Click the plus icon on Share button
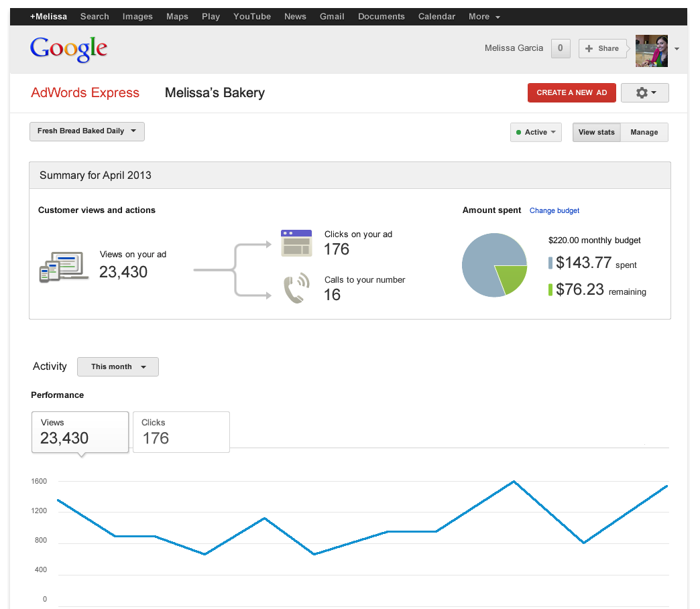This screenshot has width=700, height=609. (x=589, y=49)
